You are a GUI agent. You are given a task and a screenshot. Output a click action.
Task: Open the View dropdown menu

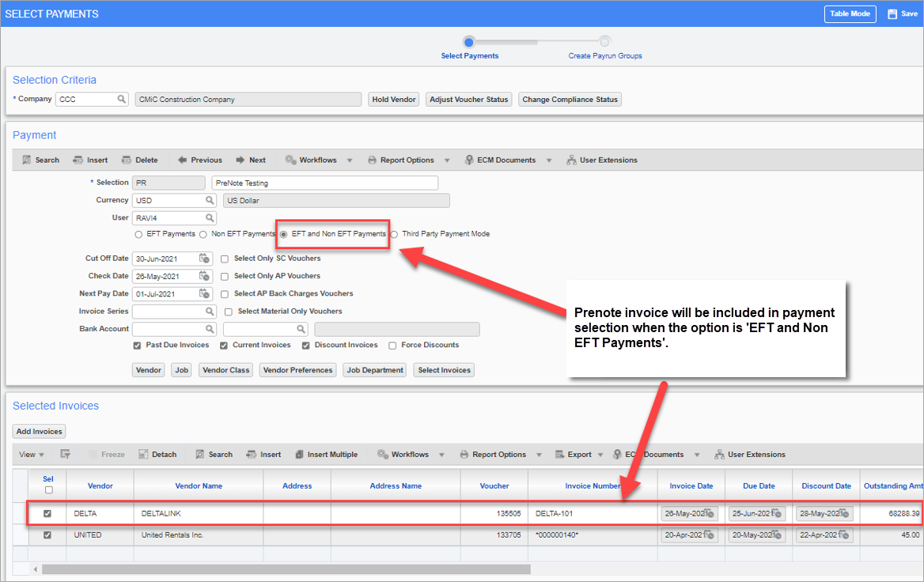point(31,454)
